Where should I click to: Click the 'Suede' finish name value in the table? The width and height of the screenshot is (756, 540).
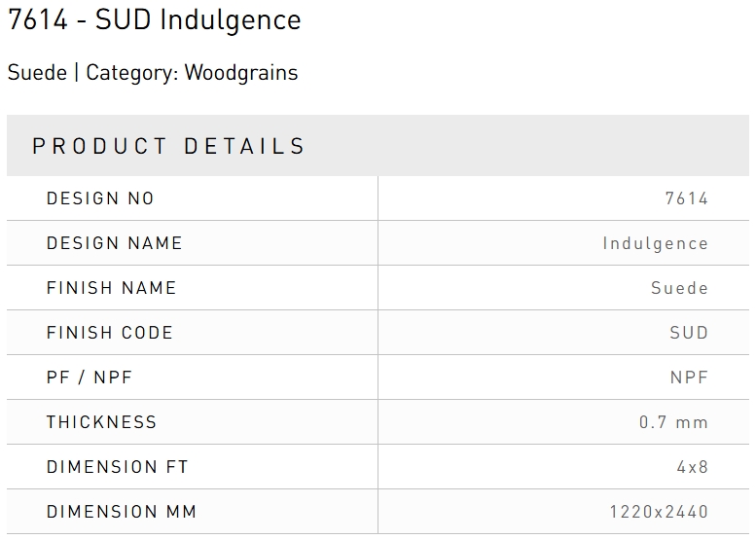(x=679, y=288)
